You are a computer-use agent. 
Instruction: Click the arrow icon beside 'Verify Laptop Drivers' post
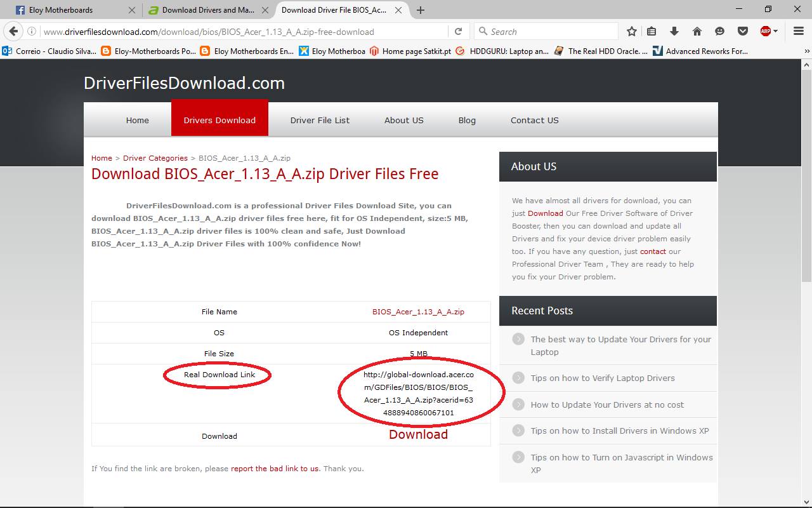(519, 378)
